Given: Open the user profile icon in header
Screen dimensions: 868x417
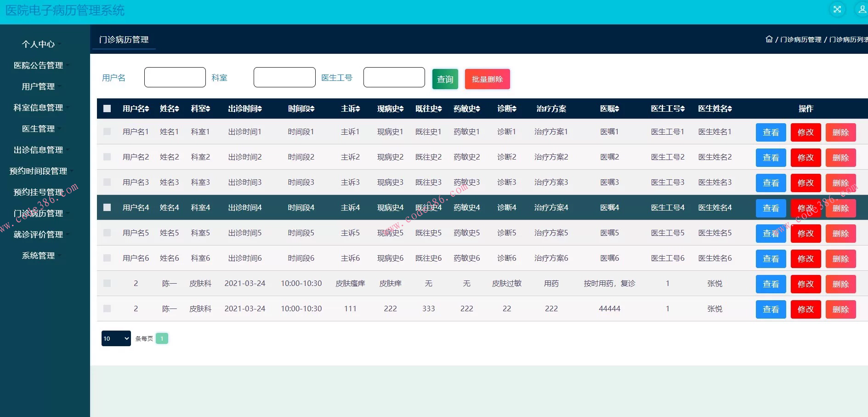Looking at the screenshot, I should click(862, 9).
